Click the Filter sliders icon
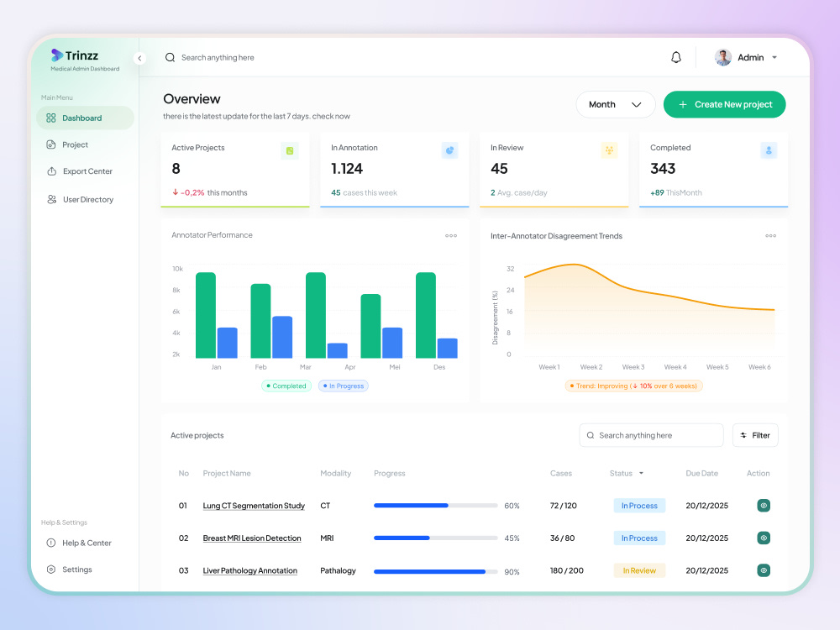This screenshot has width=840, height=630. 743,435
